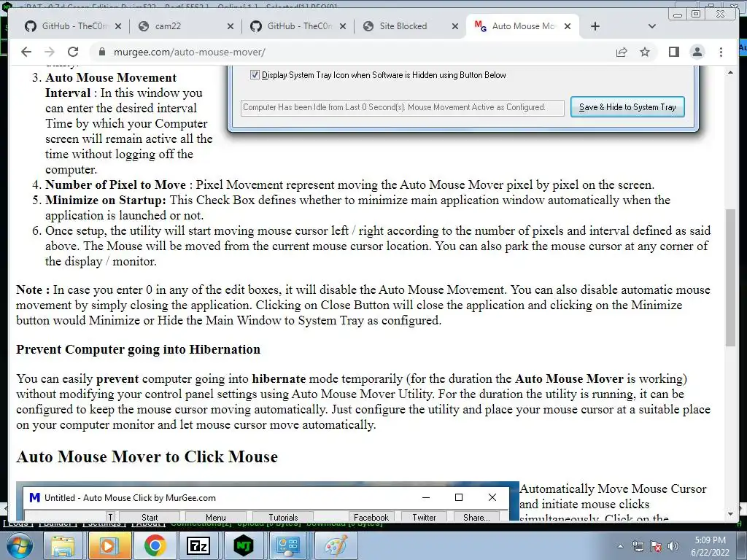Close the Site Blocked tab
Image resolution: width=747 pixels, height=560 pixels.
pos(455,26)
